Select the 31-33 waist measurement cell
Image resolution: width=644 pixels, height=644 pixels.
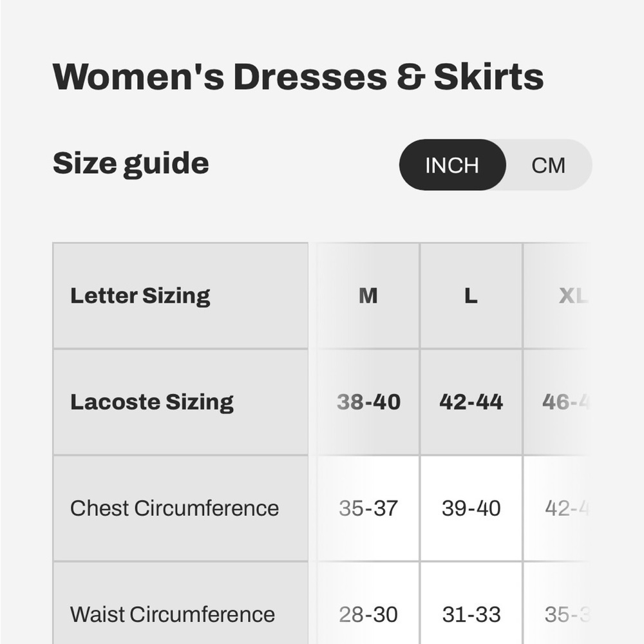point(471,614)
